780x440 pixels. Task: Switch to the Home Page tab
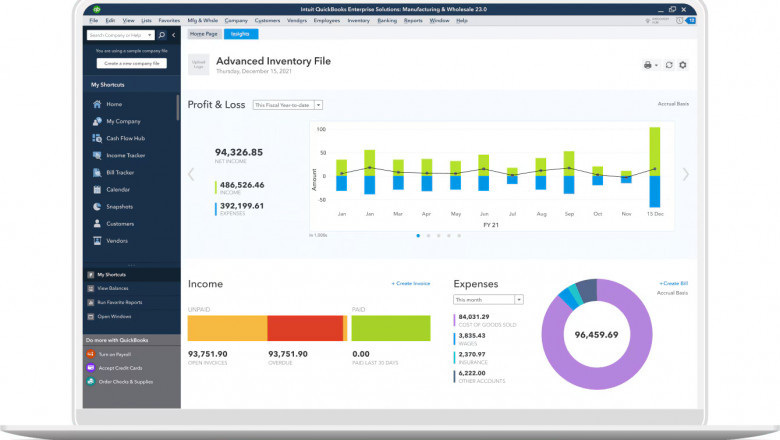(x=204, y=34)
